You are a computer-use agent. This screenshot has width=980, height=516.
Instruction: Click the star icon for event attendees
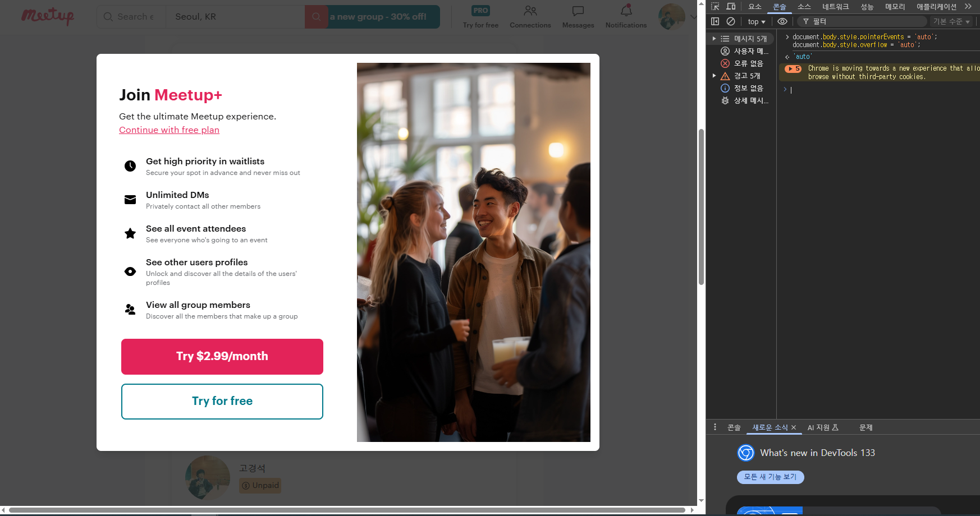pos(130,233)
